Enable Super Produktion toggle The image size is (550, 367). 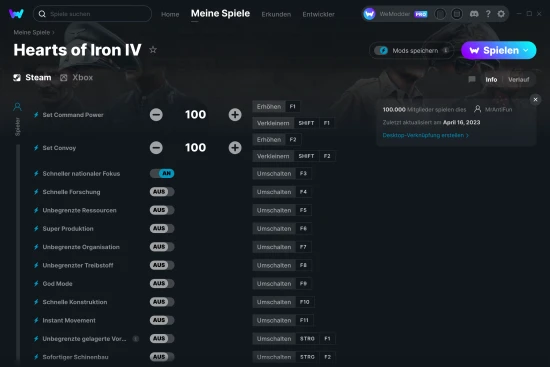(162, 228)
